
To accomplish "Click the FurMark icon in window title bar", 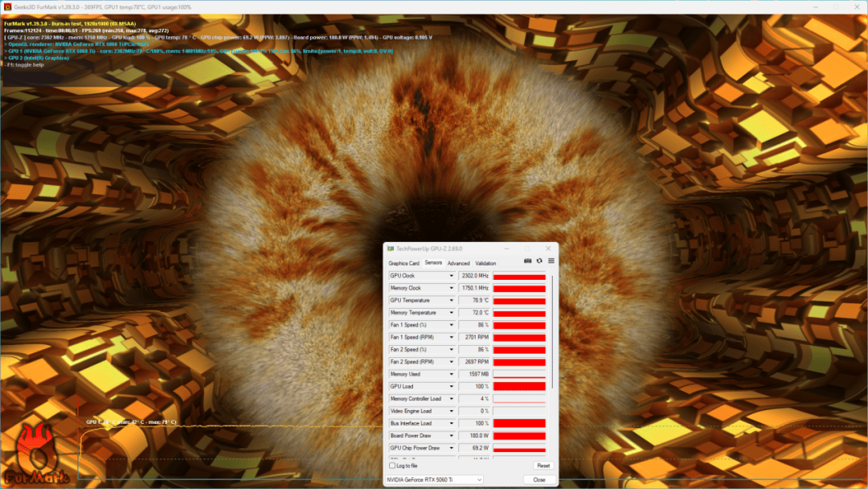I will point(7,6).
